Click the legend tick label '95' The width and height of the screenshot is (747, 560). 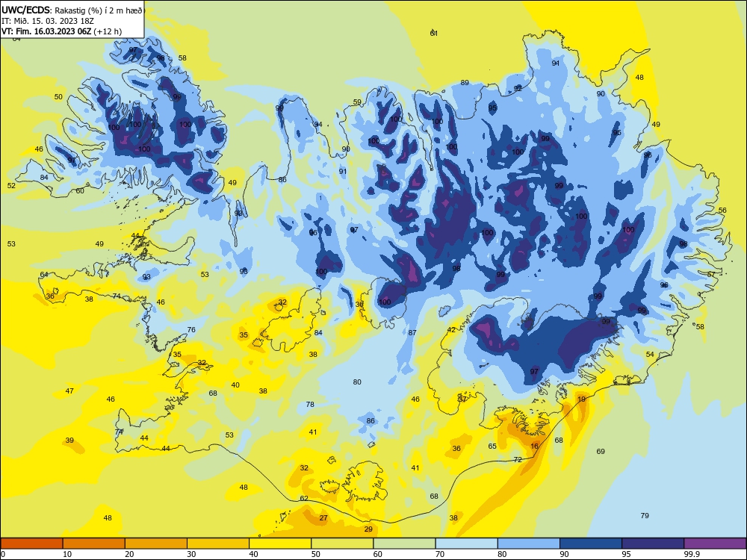tap(626, 554)
